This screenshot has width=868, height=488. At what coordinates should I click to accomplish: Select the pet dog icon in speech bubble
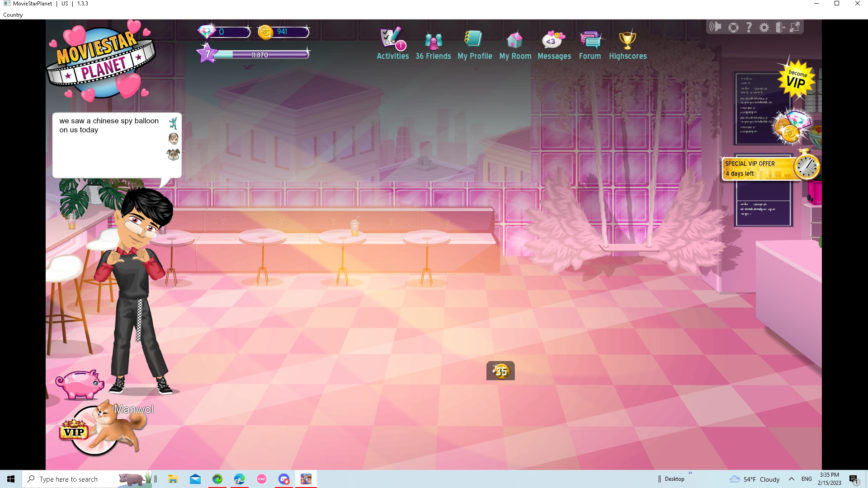coord(173,155)
